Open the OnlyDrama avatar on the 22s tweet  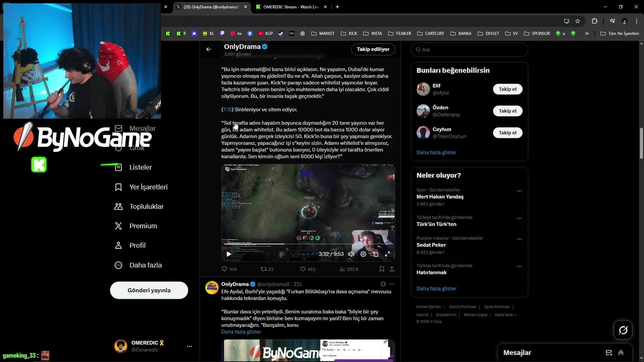click(212, 288)
